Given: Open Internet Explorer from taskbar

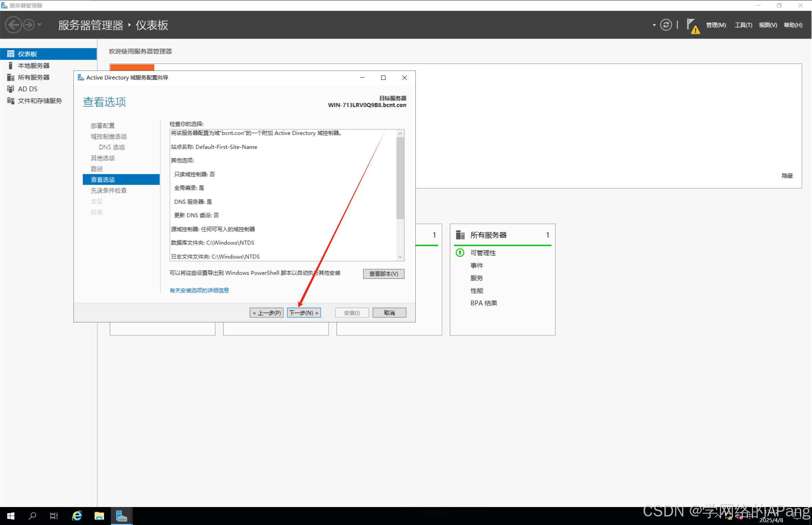Looking at the screenshot, I should click(x=77, y=516).
